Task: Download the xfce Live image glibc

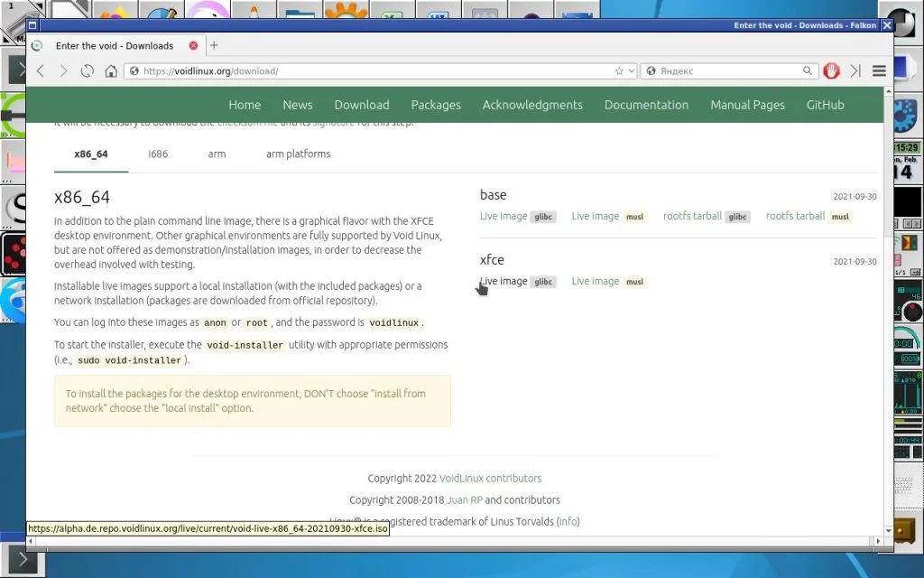Action: pyautogui.click(x=505, y=281)
